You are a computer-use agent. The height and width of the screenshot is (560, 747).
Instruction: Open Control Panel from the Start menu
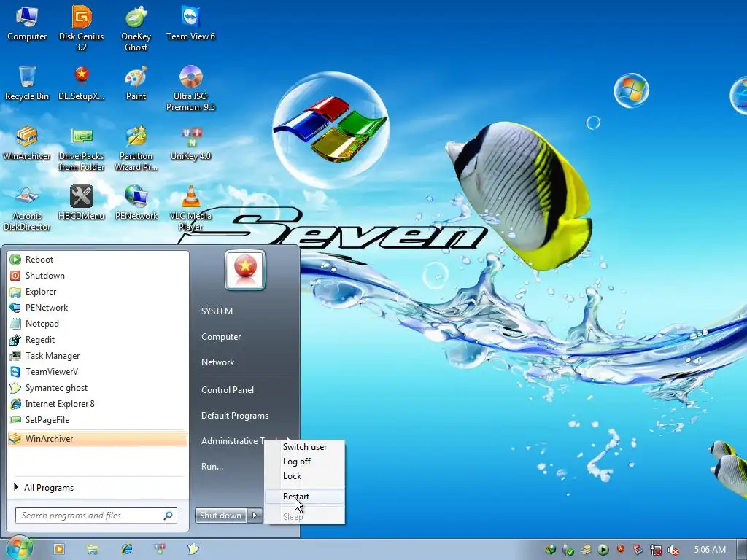228,390
